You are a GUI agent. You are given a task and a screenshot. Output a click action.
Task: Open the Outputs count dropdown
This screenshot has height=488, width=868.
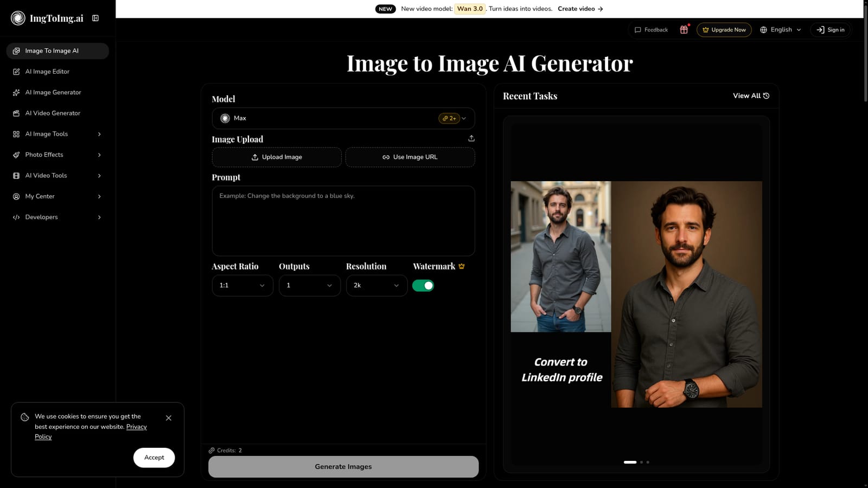click(x=310, y=286)
